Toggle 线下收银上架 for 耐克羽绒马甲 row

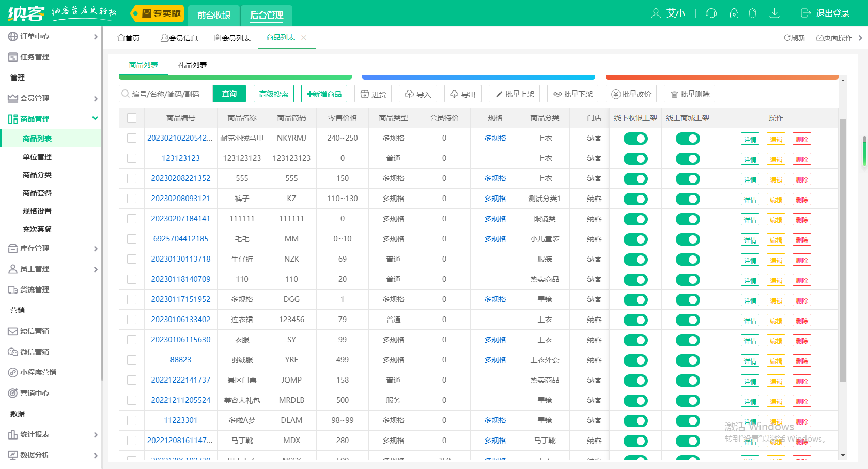point(636,139)
